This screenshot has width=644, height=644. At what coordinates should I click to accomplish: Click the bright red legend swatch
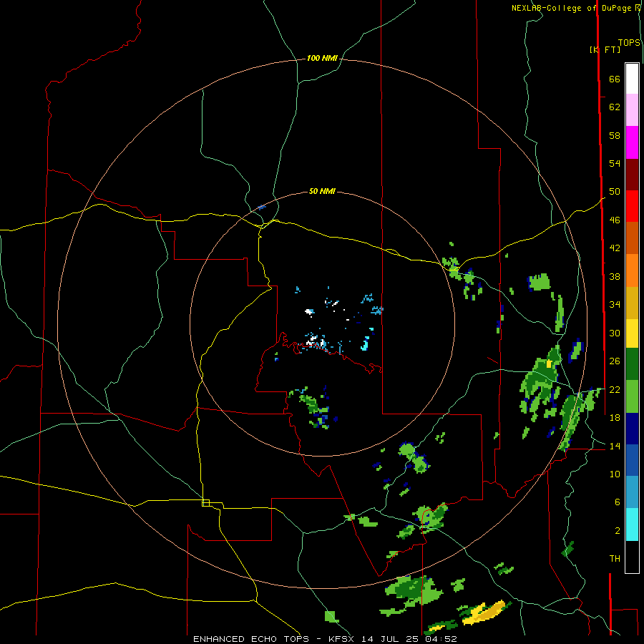click(x=632, y=206)
